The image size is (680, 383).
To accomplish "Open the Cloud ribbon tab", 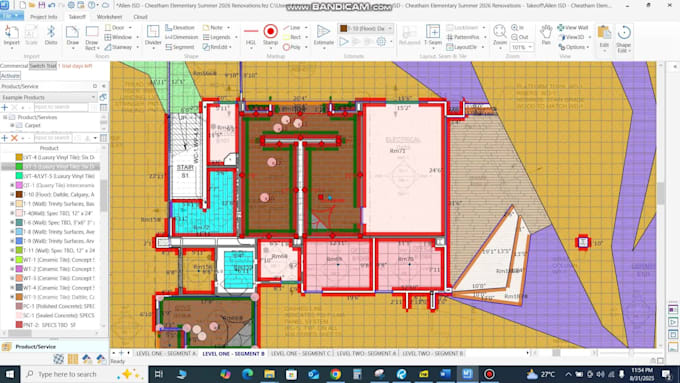I will [140, 17].
